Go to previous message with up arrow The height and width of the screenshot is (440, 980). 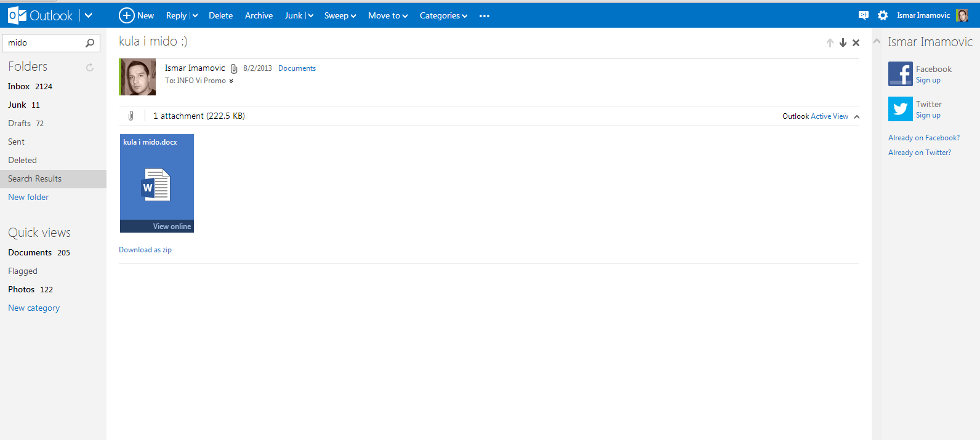click(830, 42)
